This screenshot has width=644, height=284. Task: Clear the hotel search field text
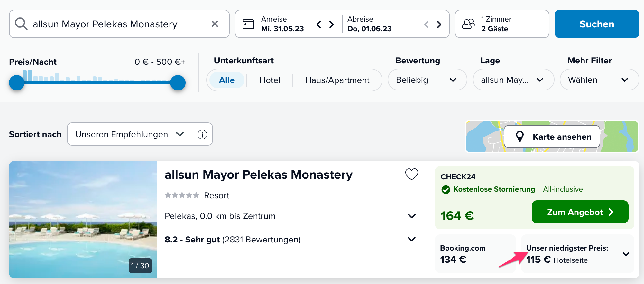tap(215, 24)
